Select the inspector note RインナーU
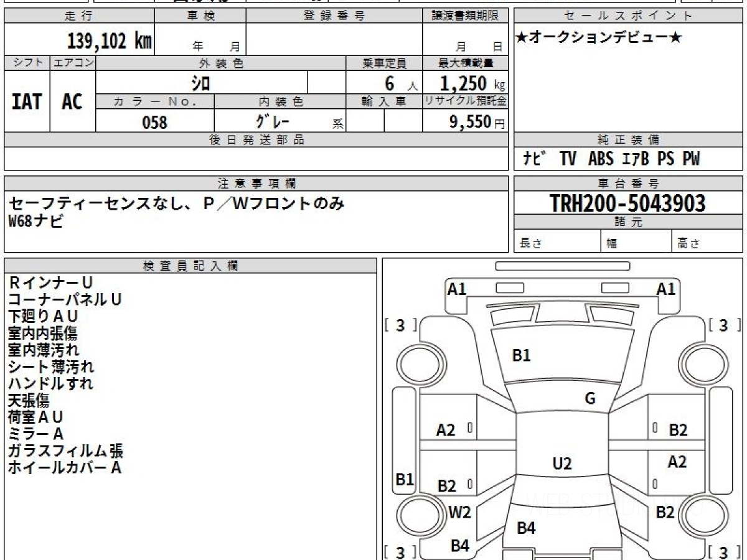The width and height of the screenshot is (747, 560). point(50,282)
